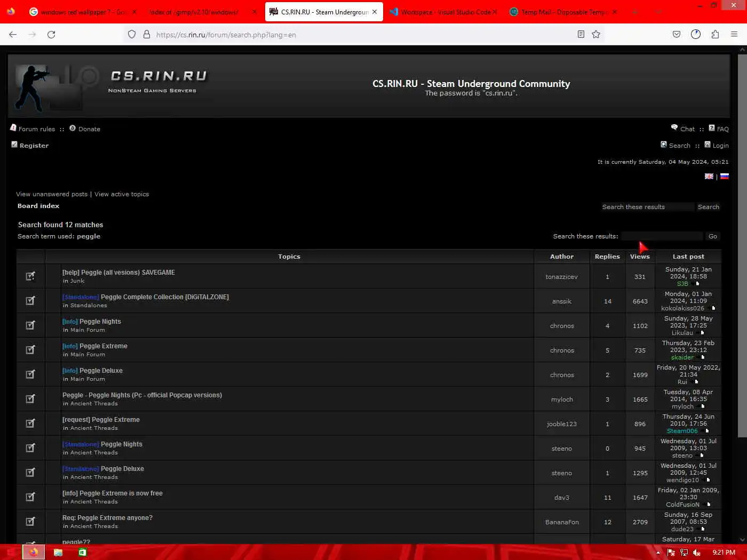Click topic icon for Peggle Nights info row
Image resolution: width=747 pixels, height=560 pixels.
(30, 325)
